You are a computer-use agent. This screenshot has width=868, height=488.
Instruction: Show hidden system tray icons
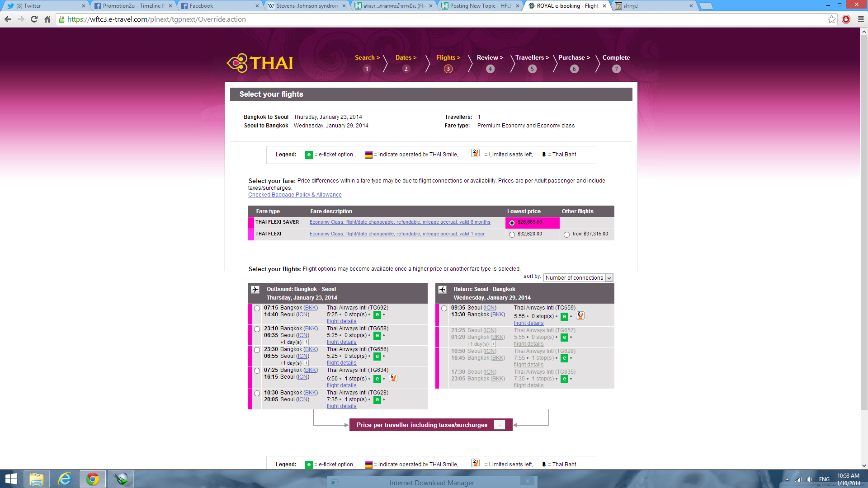787,479
